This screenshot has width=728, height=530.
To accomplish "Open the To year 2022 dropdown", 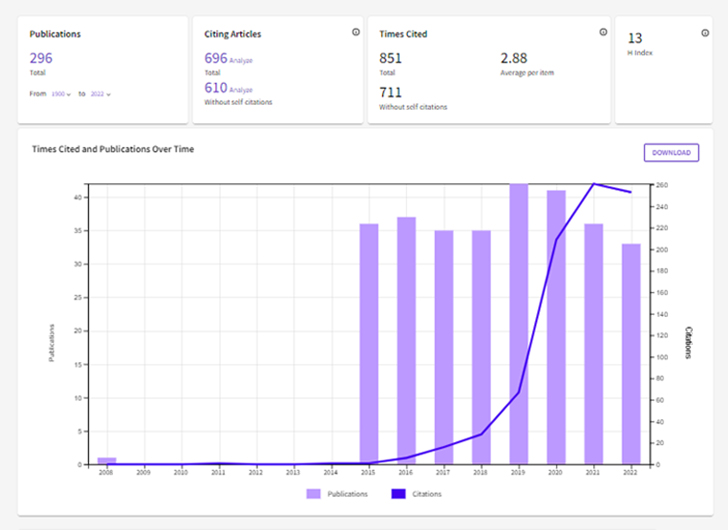I will 101,94.
